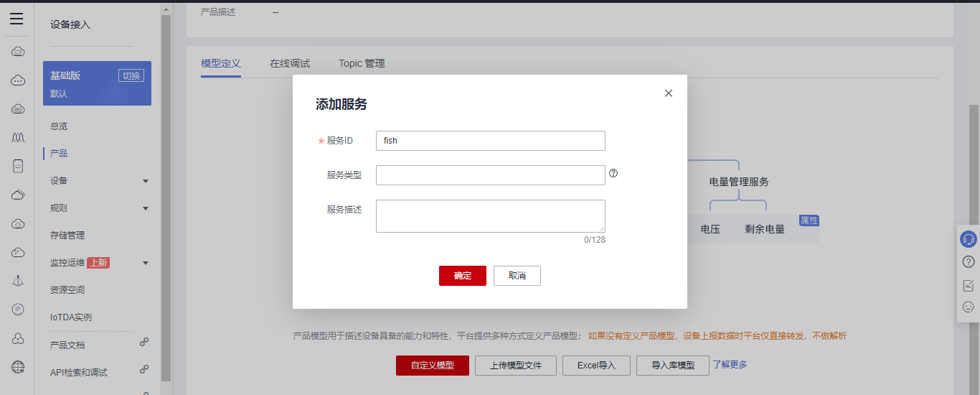The height and width of the screenshot is (395, 980).
Task: Click the 导入库模型 button
Action: coord(673,365)
